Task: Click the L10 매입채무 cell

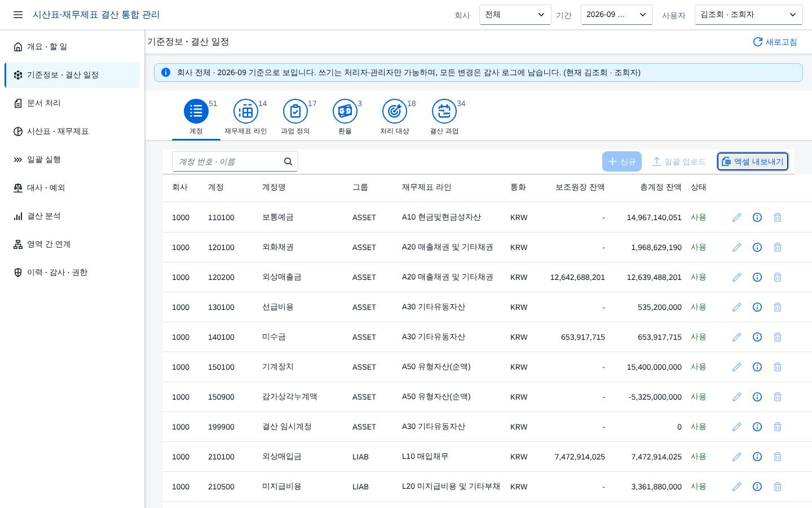Action: (x=425, y=457)
